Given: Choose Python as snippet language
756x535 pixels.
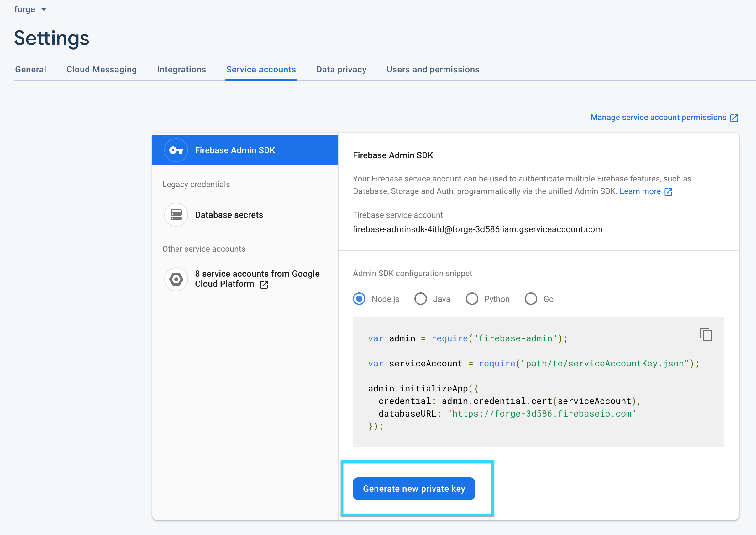Looking at the screenshot, I should [x=472, y=299].
